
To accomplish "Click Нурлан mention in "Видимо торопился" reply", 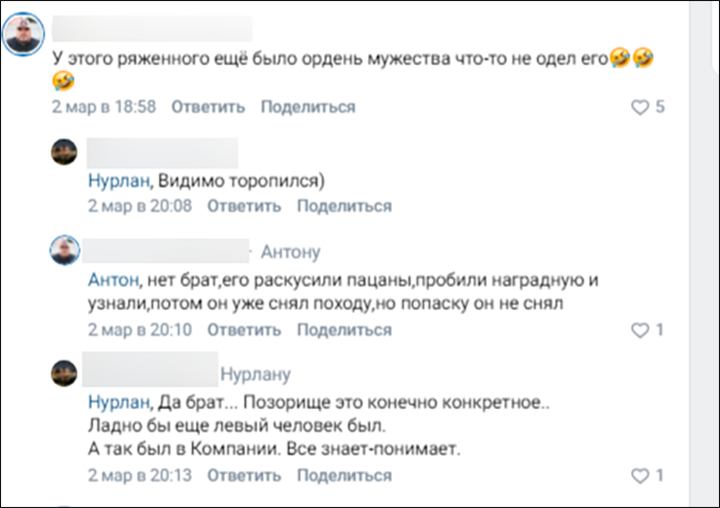I will click(118, 181).
